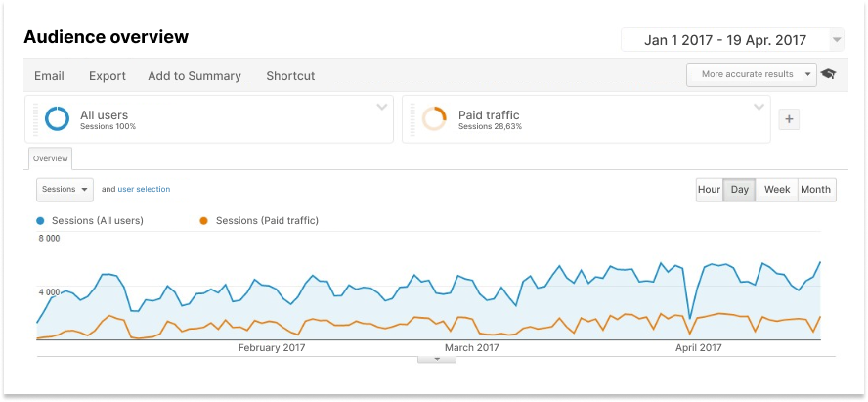This screenshot has width=868, height=402.
Task: Grab the Paid traffic segment drag handle
Action: point(412,119)
